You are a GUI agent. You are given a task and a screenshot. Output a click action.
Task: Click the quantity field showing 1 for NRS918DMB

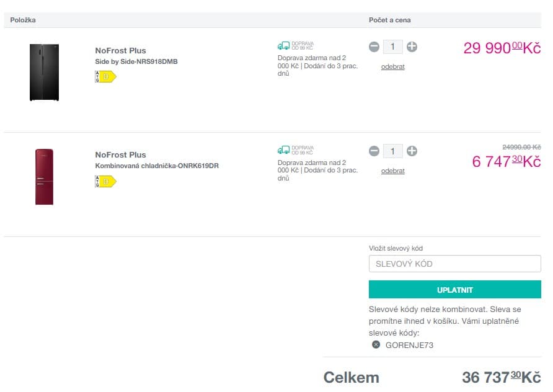pyautogui.click(x=392, y=47)
